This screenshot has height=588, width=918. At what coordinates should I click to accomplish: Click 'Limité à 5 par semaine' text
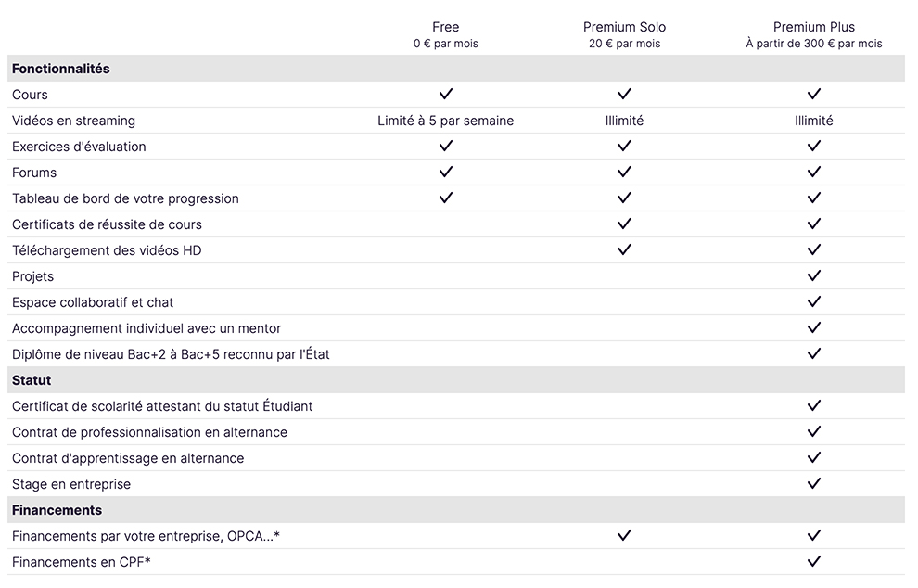coord(446,121)
